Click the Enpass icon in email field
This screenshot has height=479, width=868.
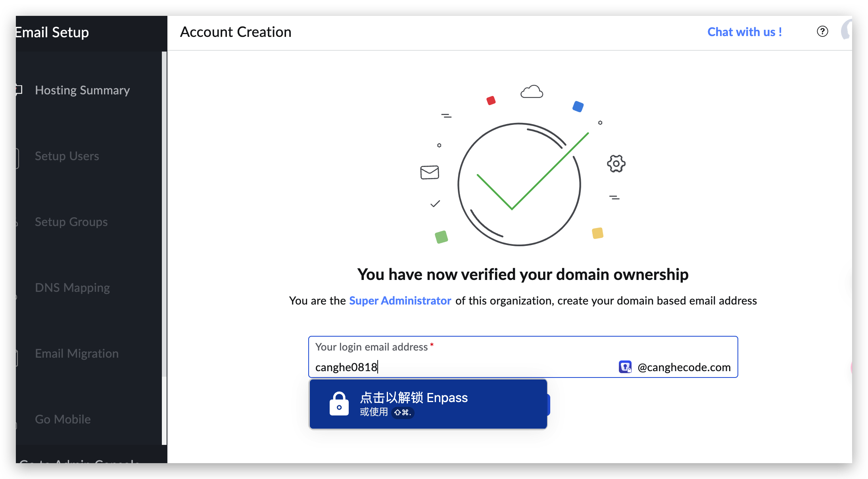625,367
